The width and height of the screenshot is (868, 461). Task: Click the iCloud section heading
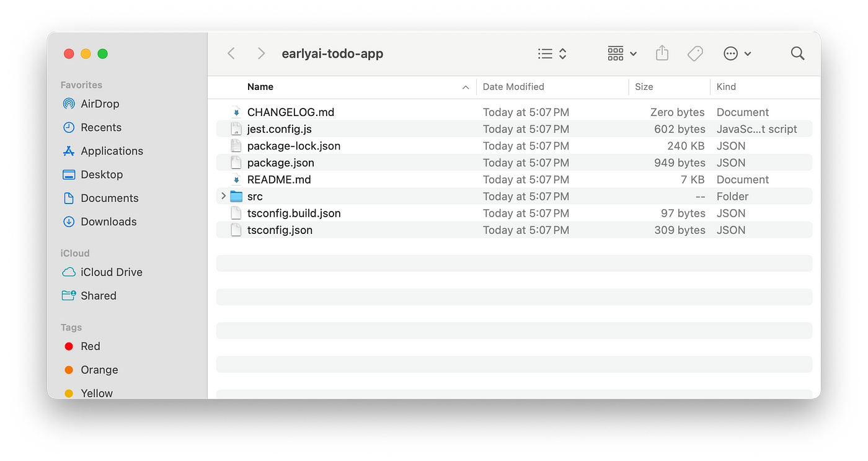pos(75,253)
